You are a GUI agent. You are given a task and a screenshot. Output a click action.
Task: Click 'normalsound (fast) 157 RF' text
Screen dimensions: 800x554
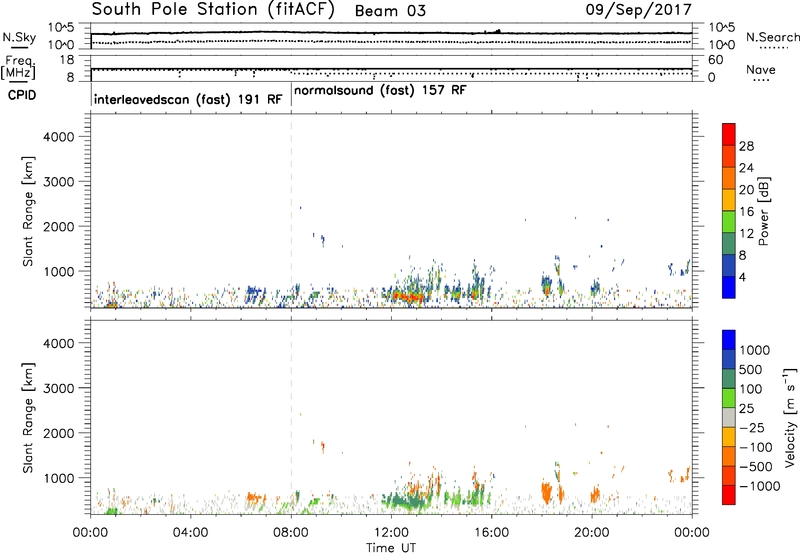coord(380,91)
